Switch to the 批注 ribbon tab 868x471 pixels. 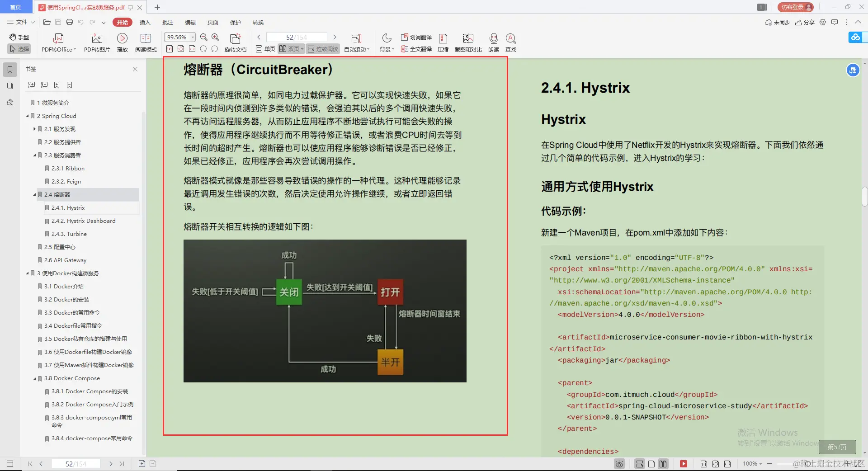(167, 22)
